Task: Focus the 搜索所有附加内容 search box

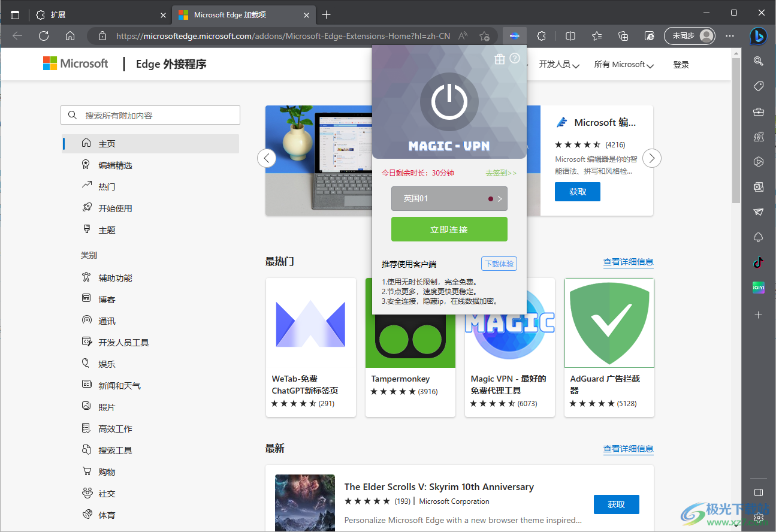Action: tap(150, 115)
